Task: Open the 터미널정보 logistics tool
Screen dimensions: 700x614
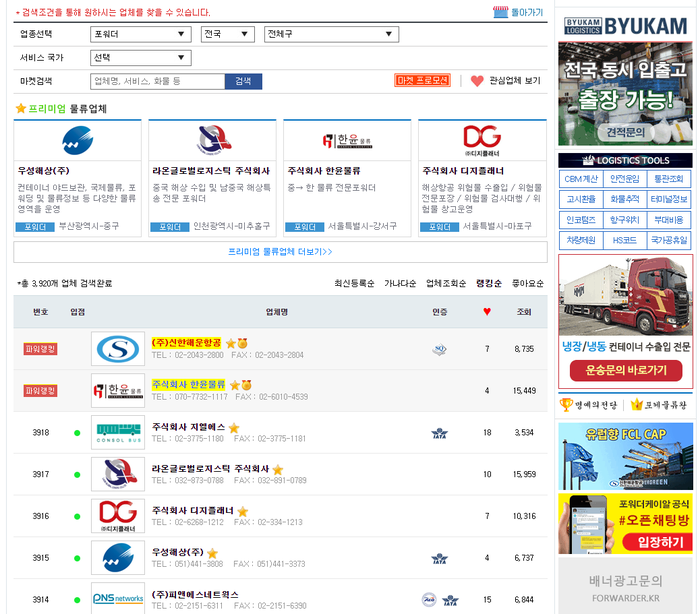Action: [669, 199]
